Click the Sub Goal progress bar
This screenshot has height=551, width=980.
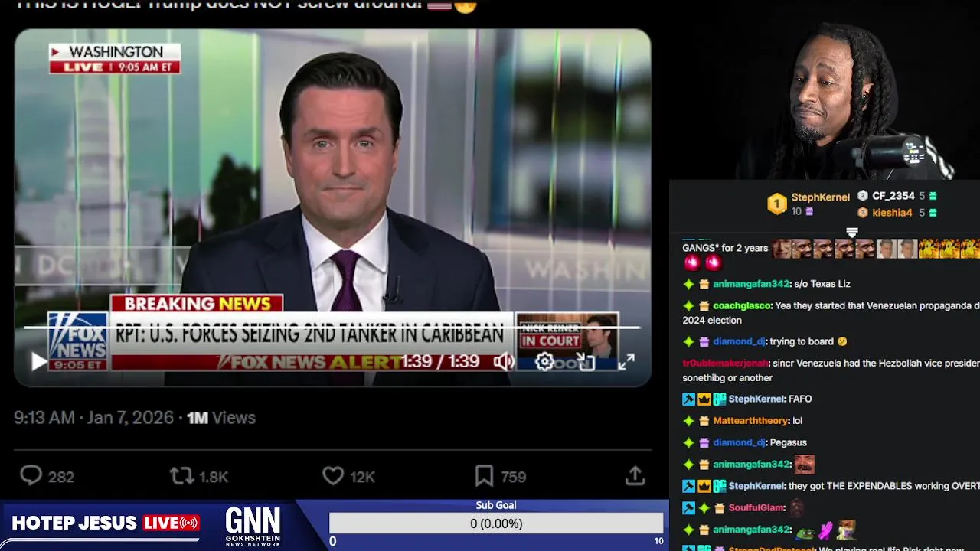[496, 523]
